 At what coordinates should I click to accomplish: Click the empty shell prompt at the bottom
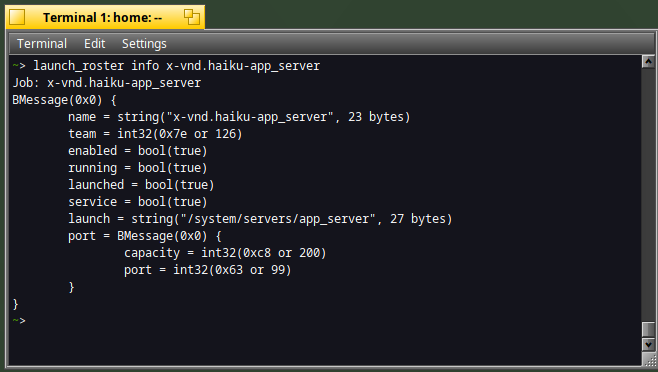point(19,321)
